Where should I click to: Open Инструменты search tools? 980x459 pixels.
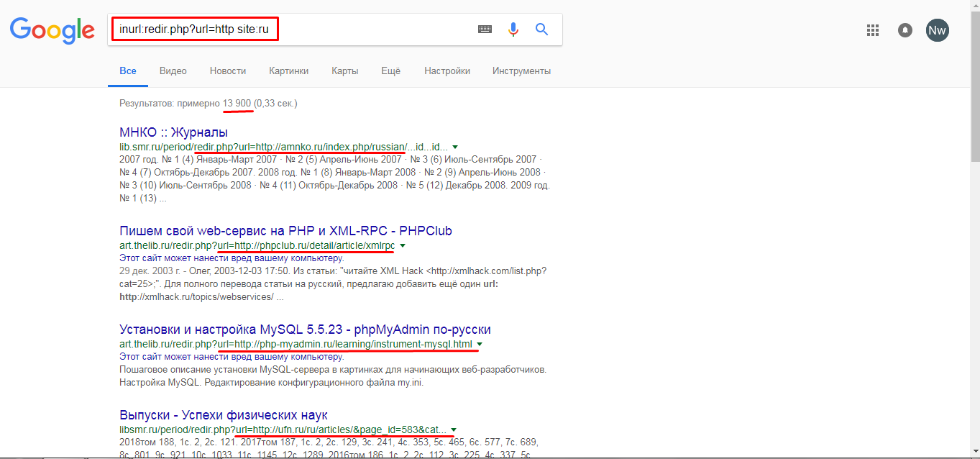click(522, 71)
